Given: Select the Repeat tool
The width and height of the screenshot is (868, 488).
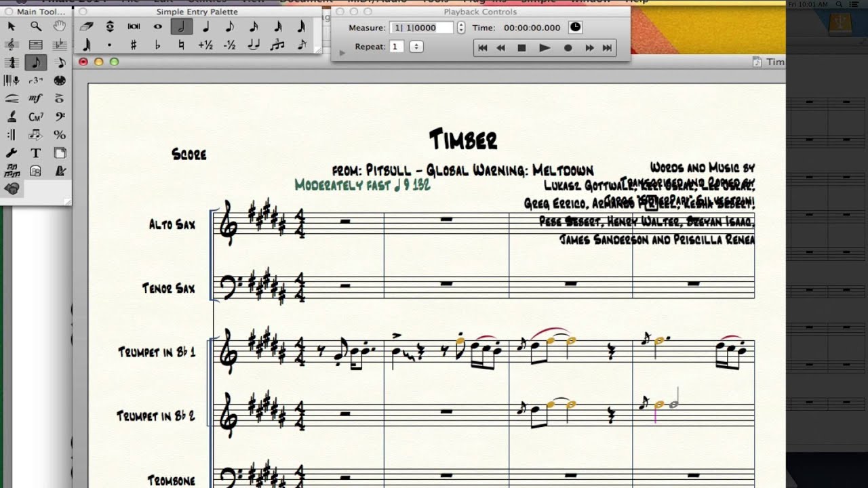Looking at the screenshot, I should click(x=12, y=134).
